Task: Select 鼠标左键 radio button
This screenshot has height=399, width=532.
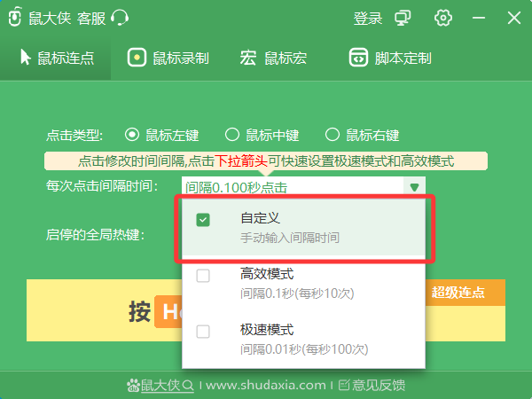Action: pyautogui.click(x=133, y=136)
